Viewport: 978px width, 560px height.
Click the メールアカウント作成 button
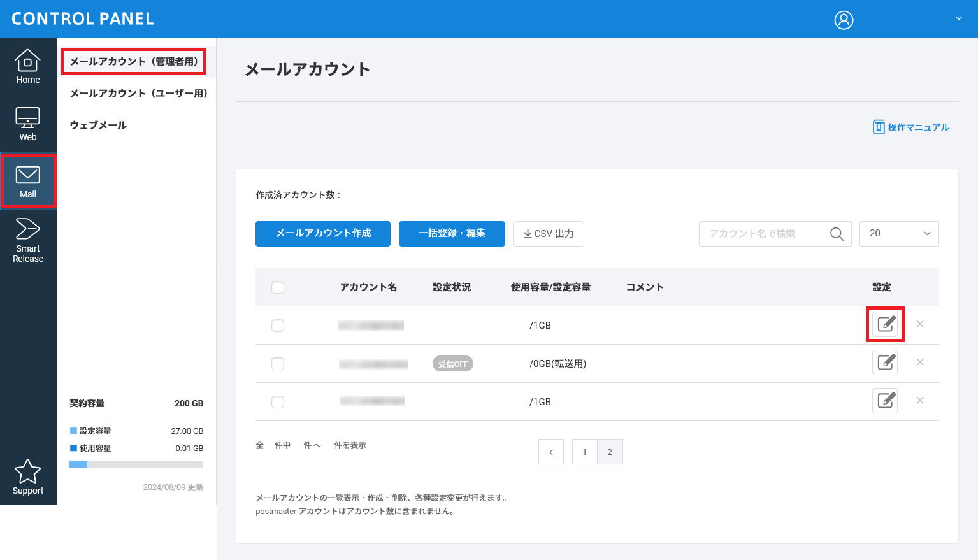click(x=323, y=234)
